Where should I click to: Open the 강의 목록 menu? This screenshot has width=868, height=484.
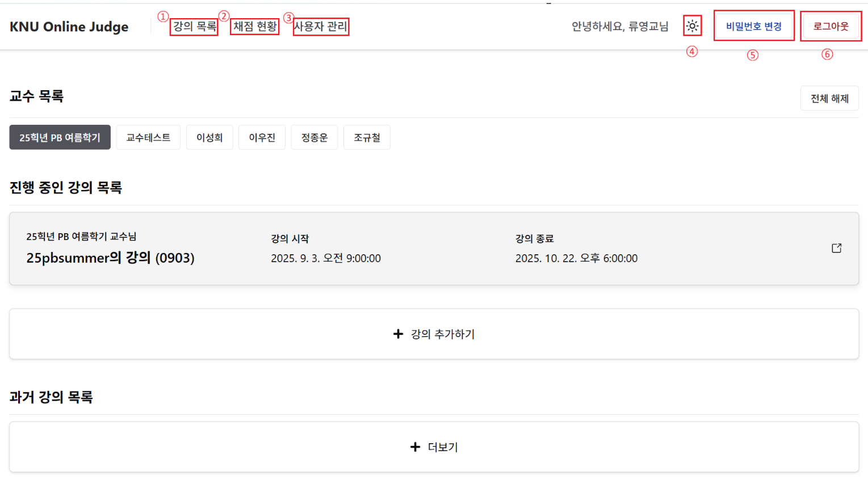(194, 27)
